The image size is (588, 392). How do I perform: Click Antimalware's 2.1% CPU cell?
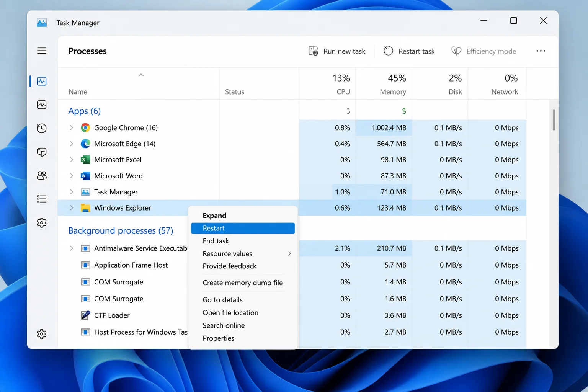(x=327, y=248)
